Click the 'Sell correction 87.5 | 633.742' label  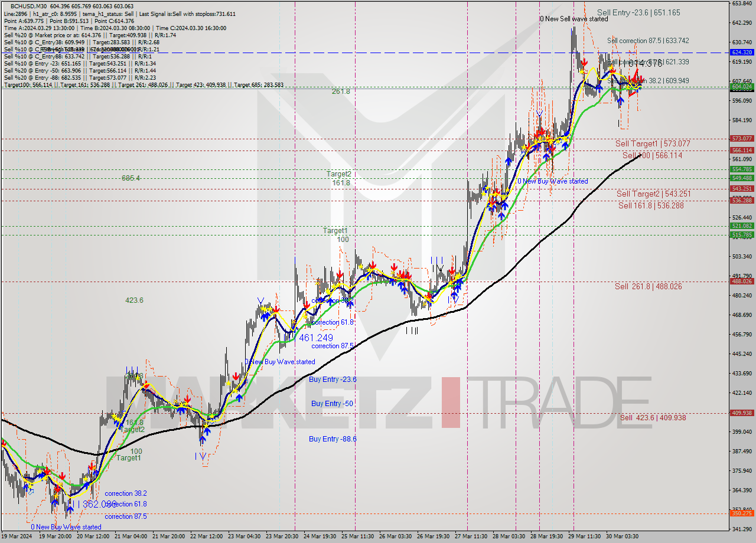pyautogui.click(x=648, y=41)
